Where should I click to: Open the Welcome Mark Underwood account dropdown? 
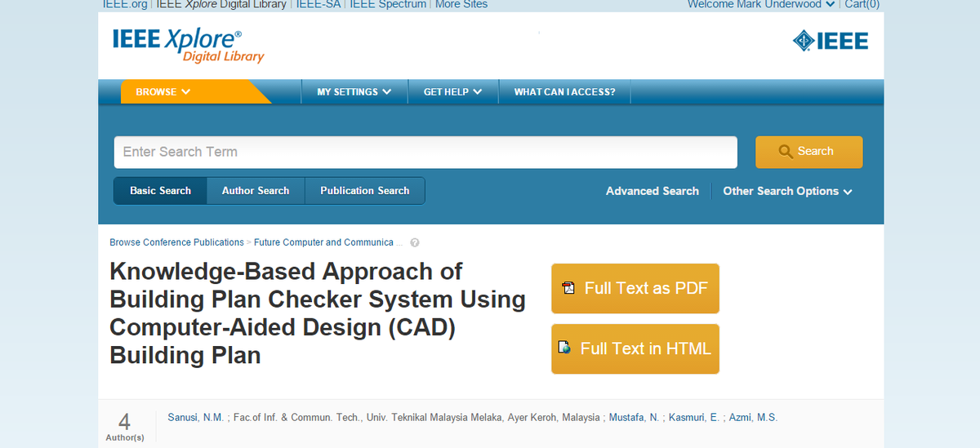761,4
